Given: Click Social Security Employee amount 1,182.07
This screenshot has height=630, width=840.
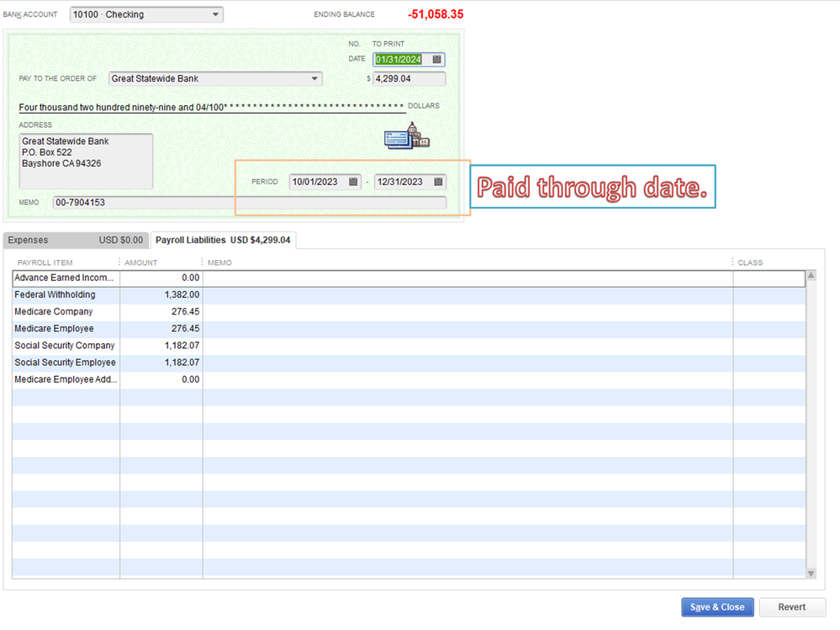Looking at the screenshot, I should pos(161,363).
